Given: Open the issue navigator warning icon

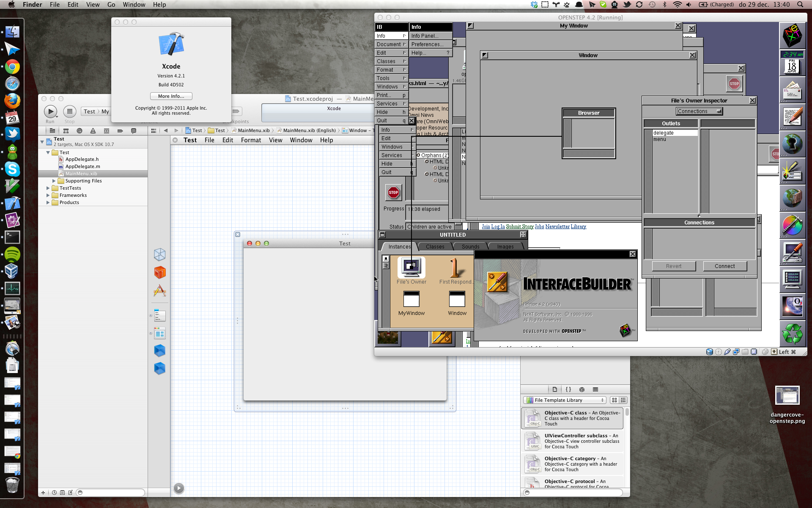Looking at the screenshot, I should (x=93, y=131).
